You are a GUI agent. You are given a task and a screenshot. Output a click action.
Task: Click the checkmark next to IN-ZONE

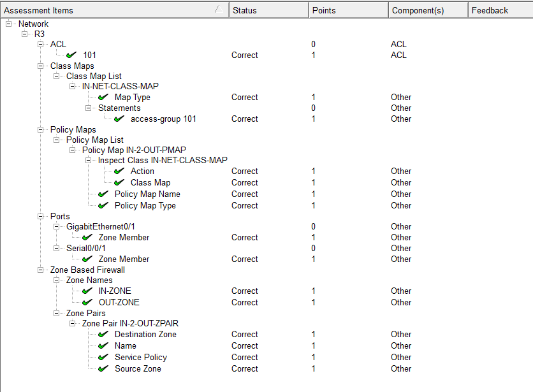87,291
